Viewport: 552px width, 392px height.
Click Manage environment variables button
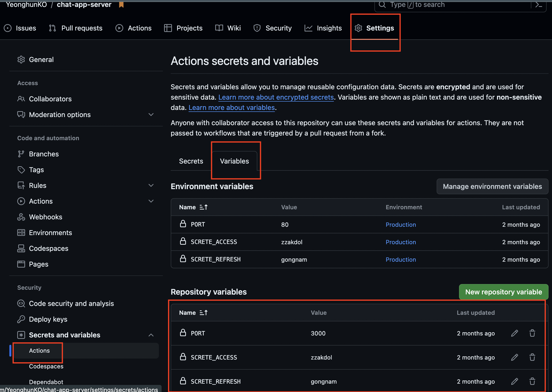click(492, 186)
